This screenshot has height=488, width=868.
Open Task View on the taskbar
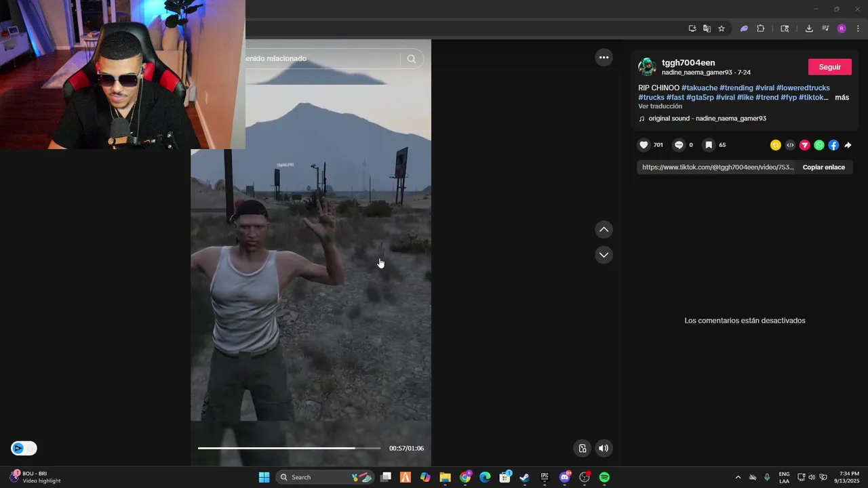tap(386, 477)
